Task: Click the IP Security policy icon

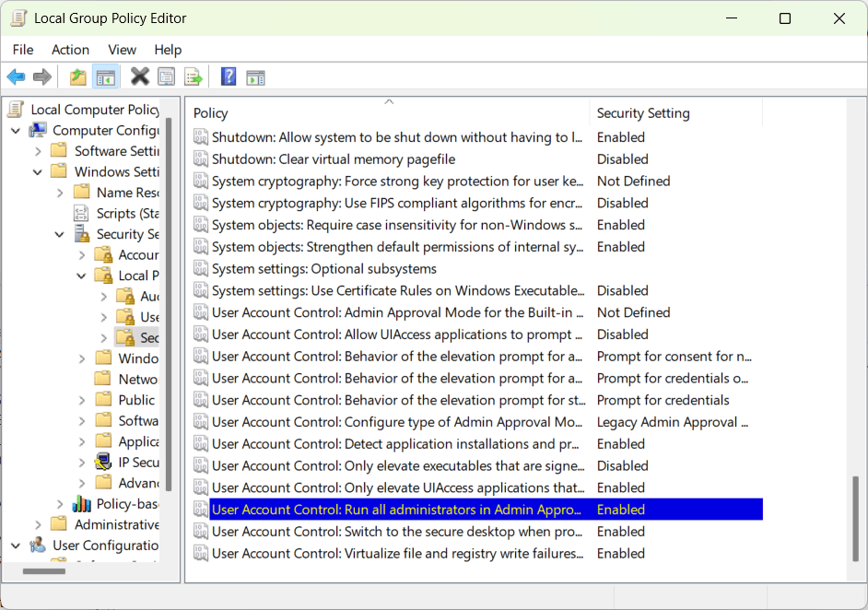Action: 103,462
